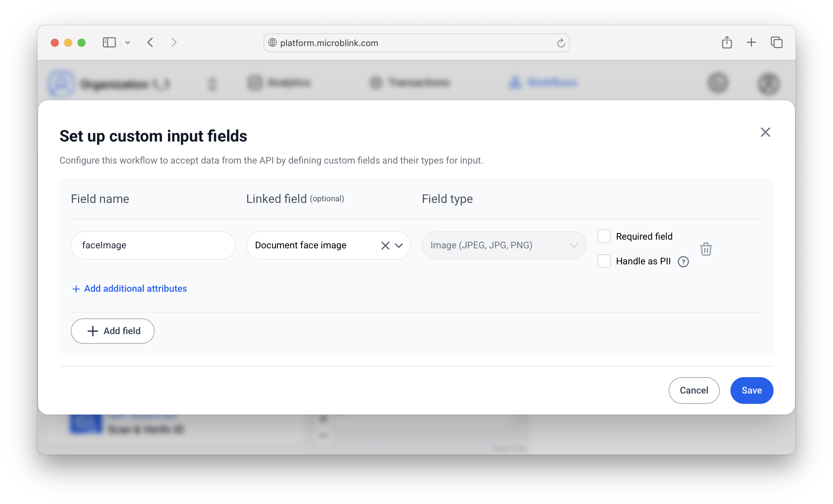Delete the faceImage field using trash icon
The height and width of the screenshot is (504, 833).
(x=705, y=249)
